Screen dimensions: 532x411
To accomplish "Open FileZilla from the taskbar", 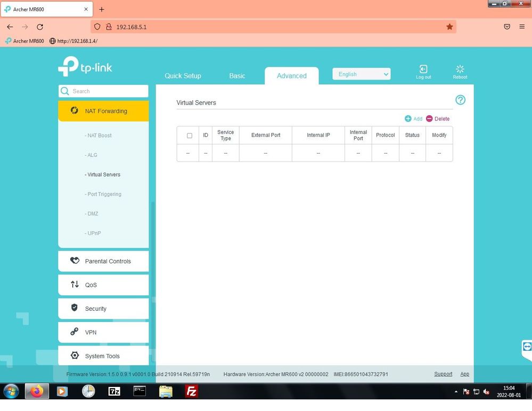I will tap(191, 392).
